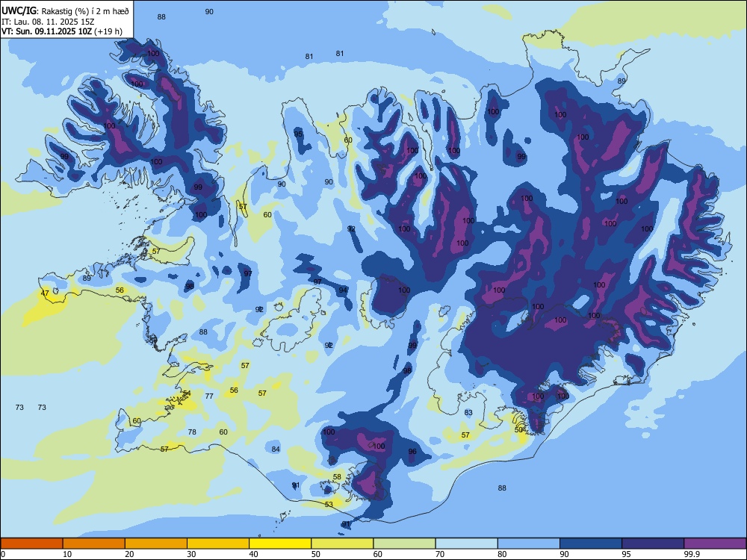747x560 pixels.
Task: Click the valid time "VT: Sun. 09.11.2025 10Z"
Action: pos(47,32)
